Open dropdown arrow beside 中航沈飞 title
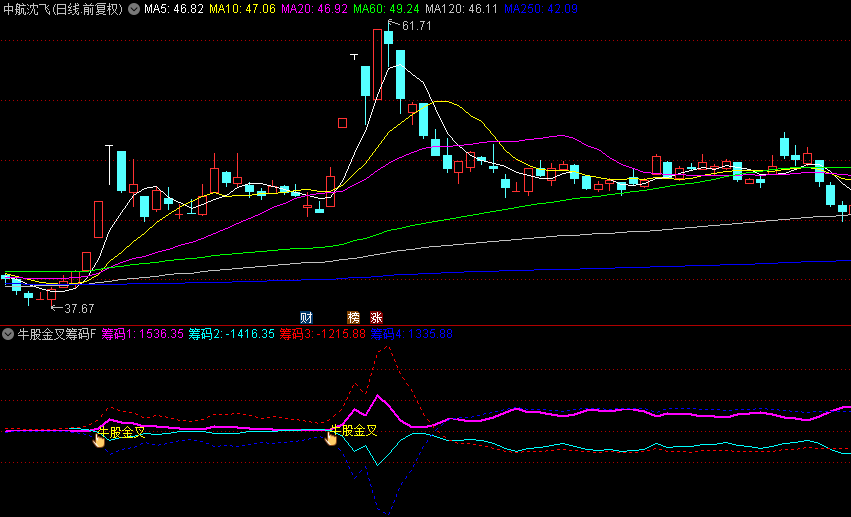The height and width of the screenshot is (517, 851). coord(134,9)
